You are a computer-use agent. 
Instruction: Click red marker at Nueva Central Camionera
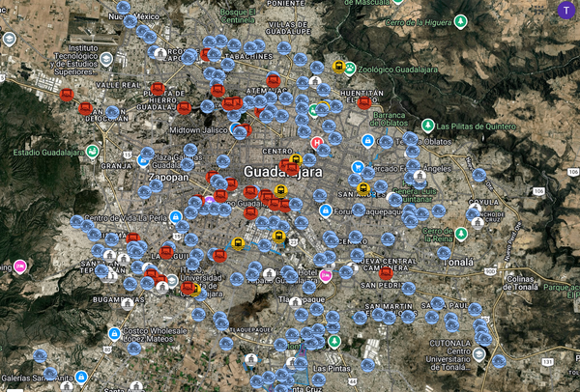386,273
